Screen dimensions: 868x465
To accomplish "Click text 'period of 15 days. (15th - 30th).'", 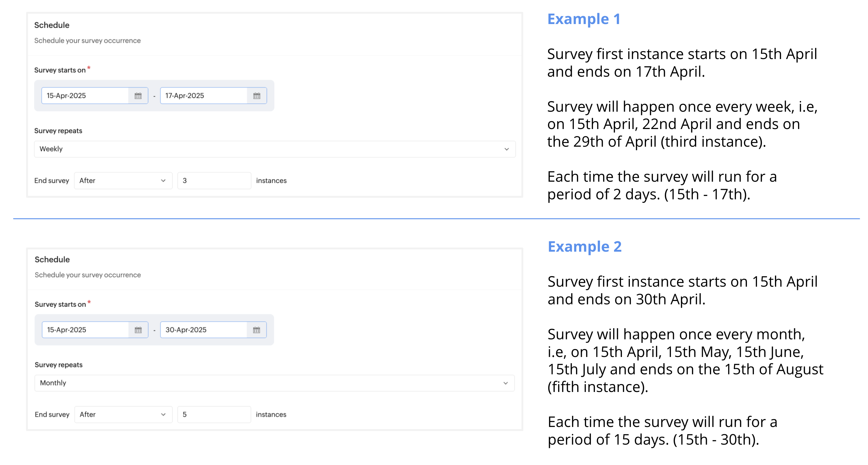I will [653, 440].
